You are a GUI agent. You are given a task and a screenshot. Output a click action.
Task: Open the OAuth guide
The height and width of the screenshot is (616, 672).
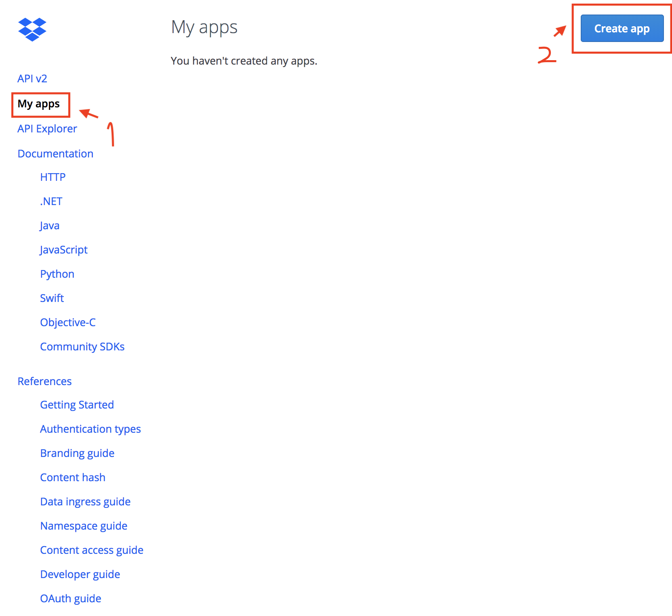click(71, 598)
